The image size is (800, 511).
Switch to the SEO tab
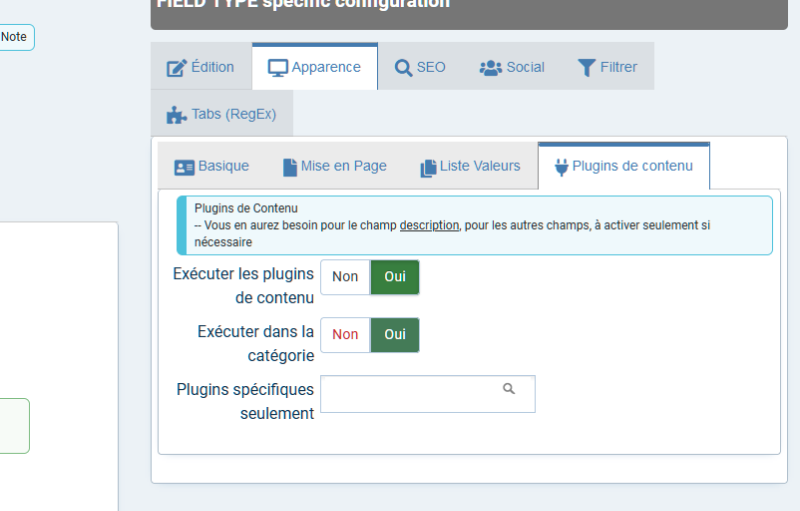tap(421, 67)
